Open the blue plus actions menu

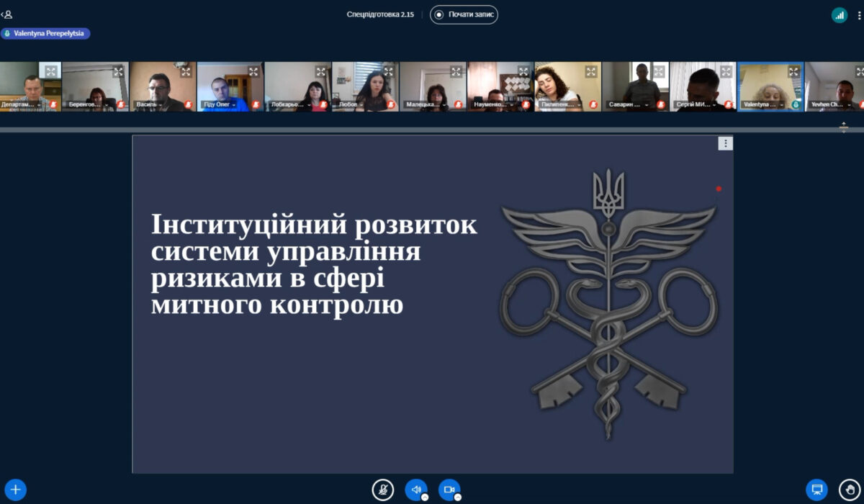click(x=16, y=490)
